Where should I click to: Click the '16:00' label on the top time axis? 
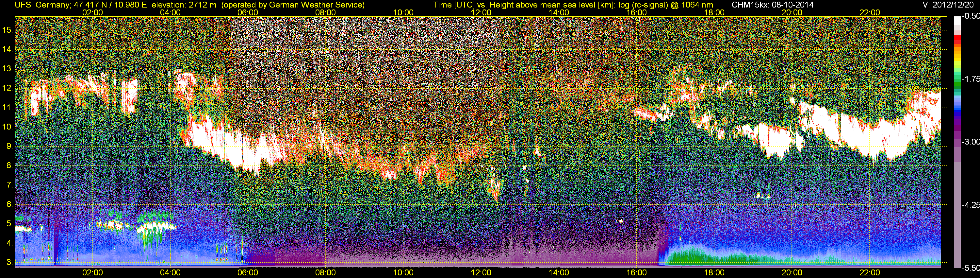click(636, 12)
